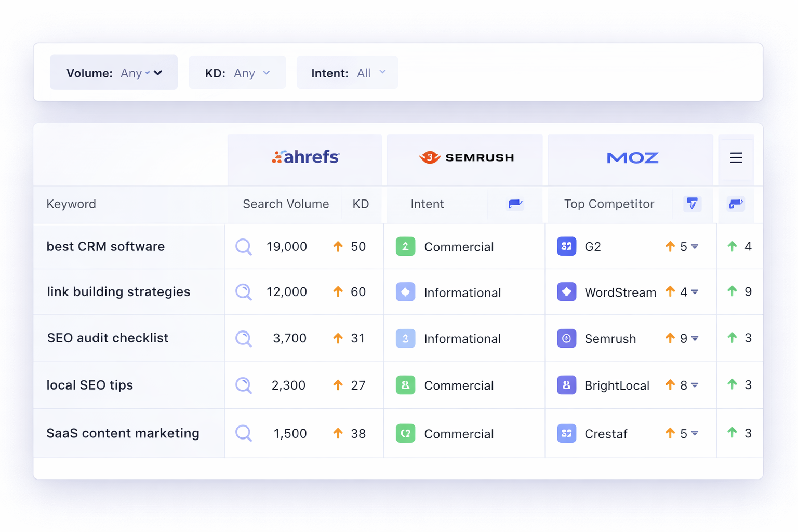Image resolution: width=798 pixels, height=532 pixels.
Task: Click orange KD arrow beside 50
Action: pyautogui.click(x=338, y=246)
